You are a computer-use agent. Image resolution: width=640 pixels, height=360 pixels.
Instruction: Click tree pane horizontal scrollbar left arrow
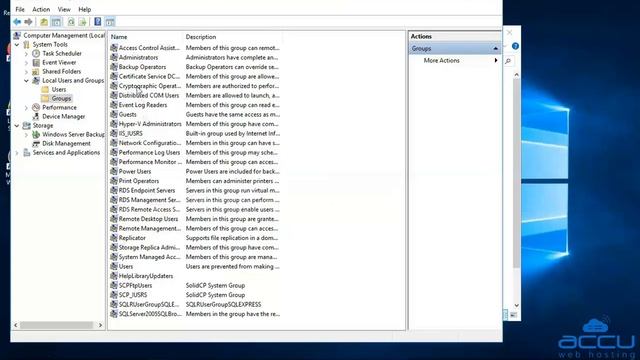pos(16,325)
